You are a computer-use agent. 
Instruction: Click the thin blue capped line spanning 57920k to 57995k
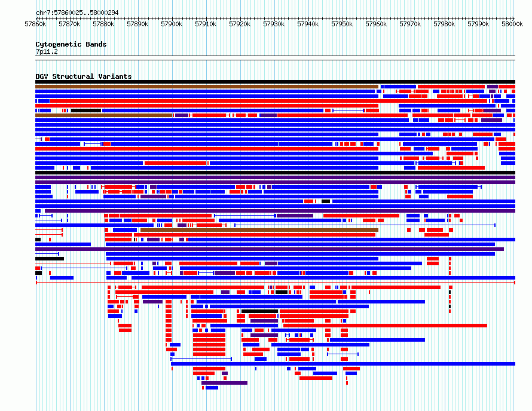tap(365, 225)
